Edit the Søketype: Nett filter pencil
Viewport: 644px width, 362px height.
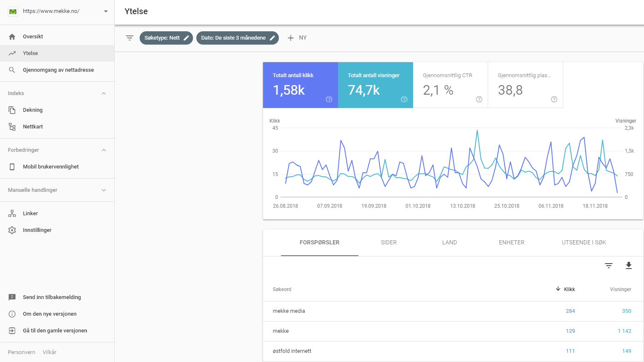186,38
